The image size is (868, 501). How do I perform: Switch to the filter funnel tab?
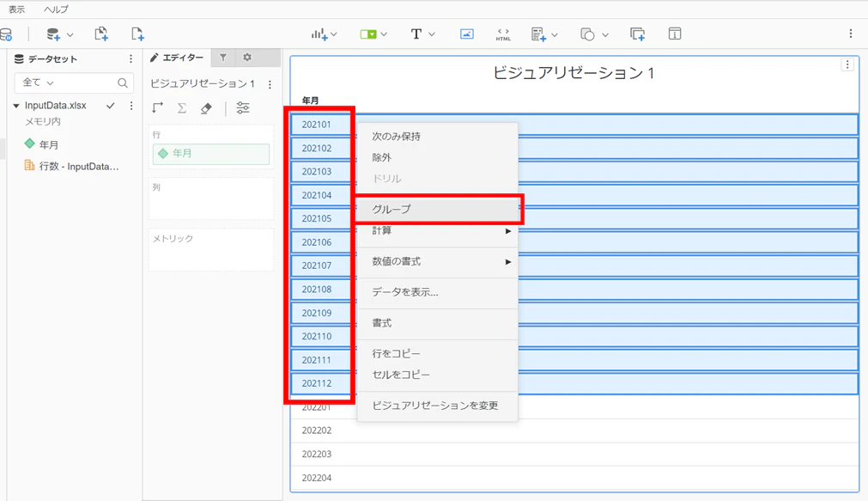pyautogui.click(x=223, y=58)
